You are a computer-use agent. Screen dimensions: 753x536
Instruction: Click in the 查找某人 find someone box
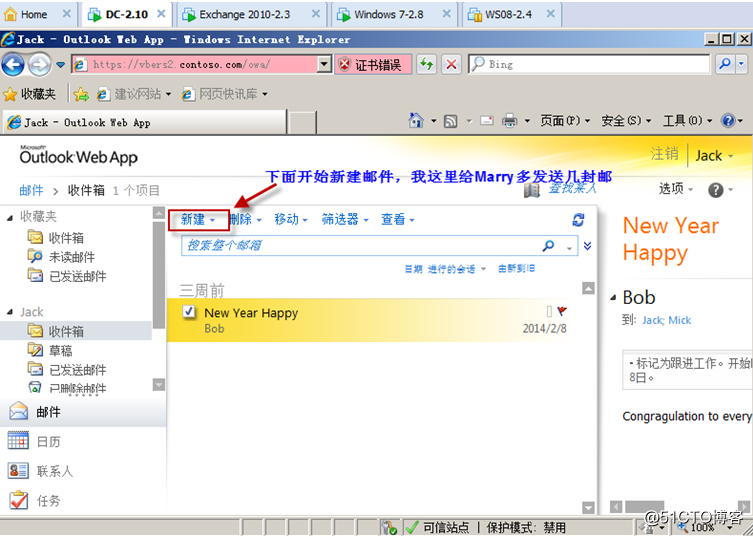[x=572, y=188]
